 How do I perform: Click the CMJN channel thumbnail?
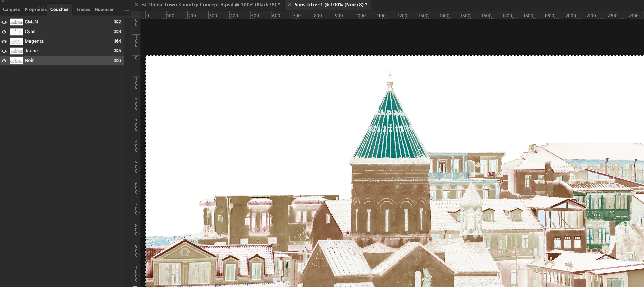16,22
